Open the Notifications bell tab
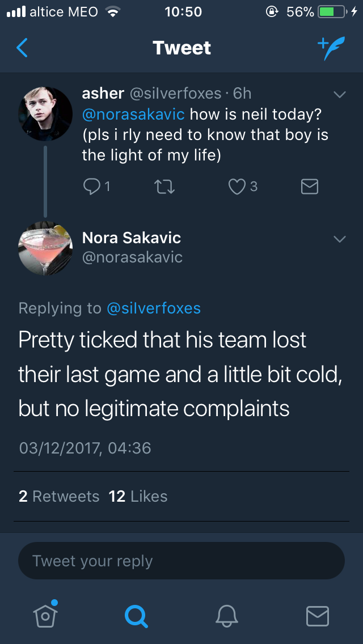This screenshot has height=644, width=363. coord(226,615)
